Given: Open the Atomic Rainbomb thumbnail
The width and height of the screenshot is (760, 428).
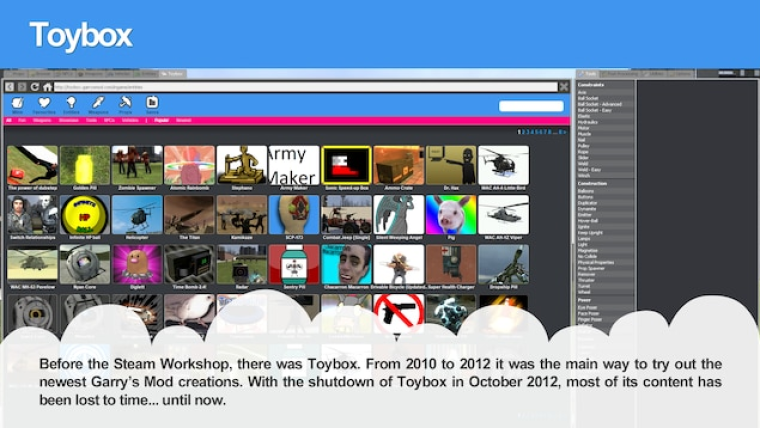Looking at the screenshot, I should pos(190,165).
